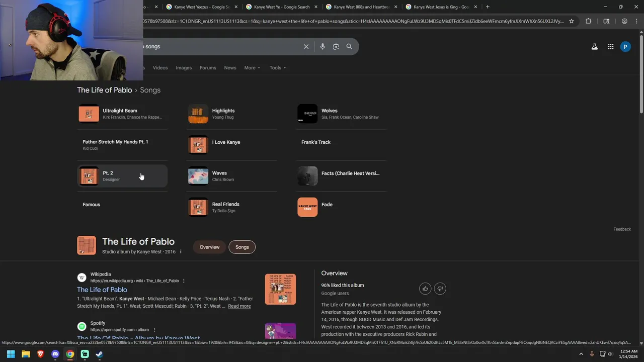Open The Life of Pablo Wikipedia link

[102, 290]
